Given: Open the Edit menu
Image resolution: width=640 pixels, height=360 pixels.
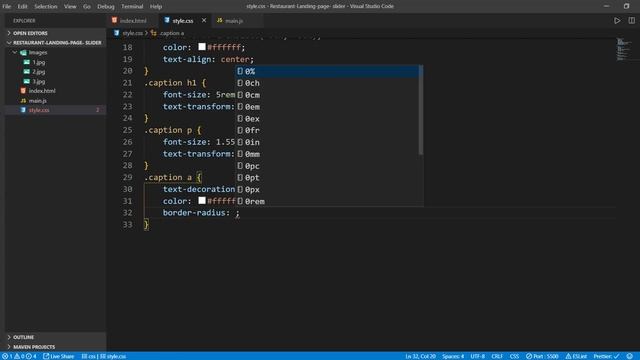Looking at the screenshot, I should pos(22,7).
